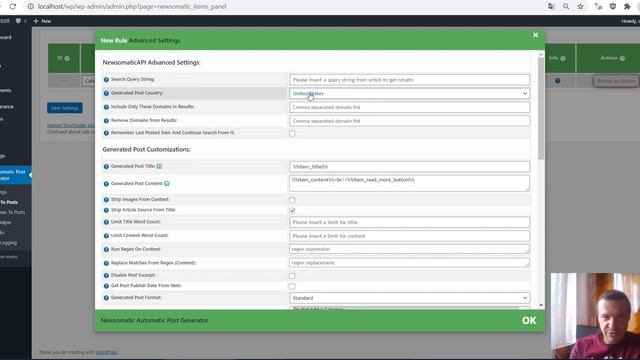
Task: Open the Logging submenu item in sidebar
Action: pos(8,243)
